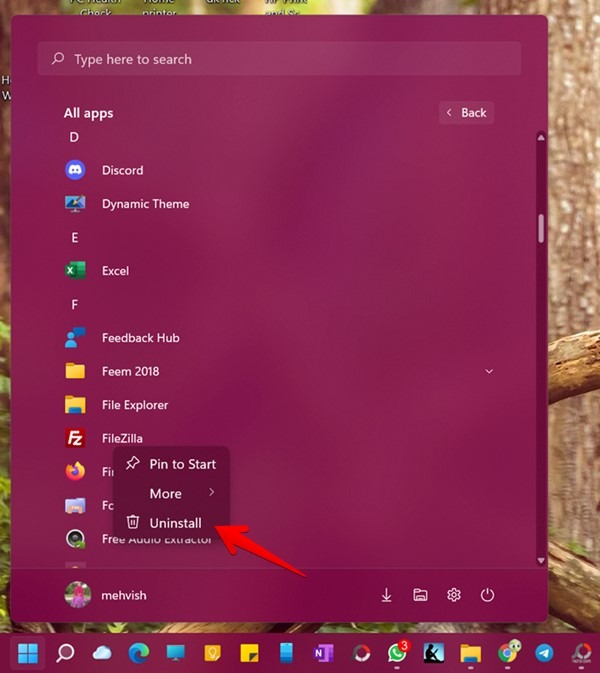The width and height of the screenshot is (600, 673).
Task: Launch the Dynamic Theme app icon
Action: (75, 203)
